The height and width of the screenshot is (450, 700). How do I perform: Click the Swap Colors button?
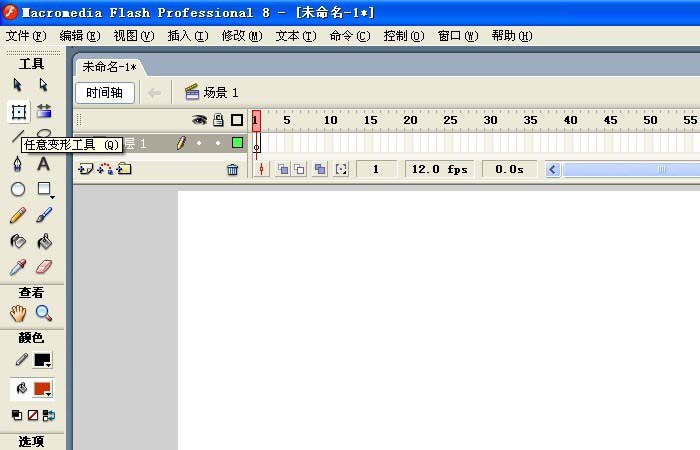(x=49, y=416)
